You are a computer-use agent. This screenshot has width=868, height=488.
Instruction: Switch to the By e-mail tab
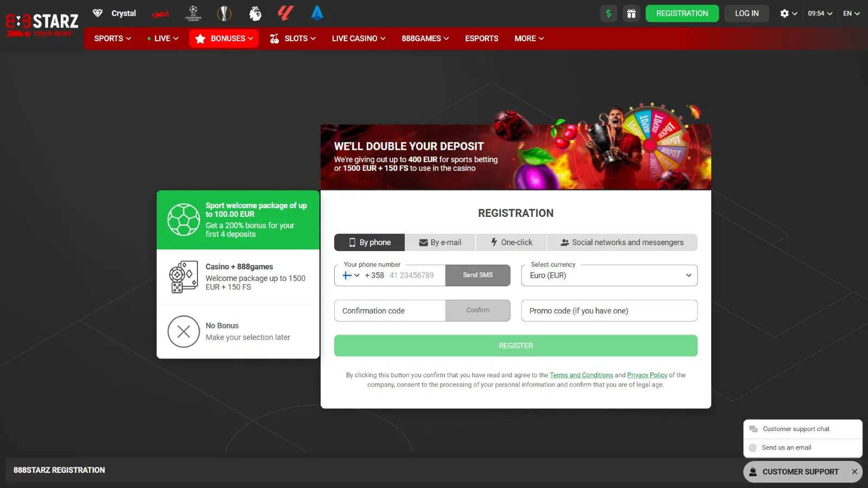point(440,242)
